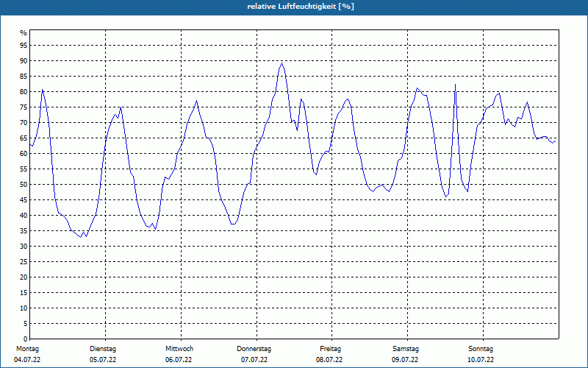Click the y-axis label 55
Screen dimensions: 588x368
(x=24, y=169)
